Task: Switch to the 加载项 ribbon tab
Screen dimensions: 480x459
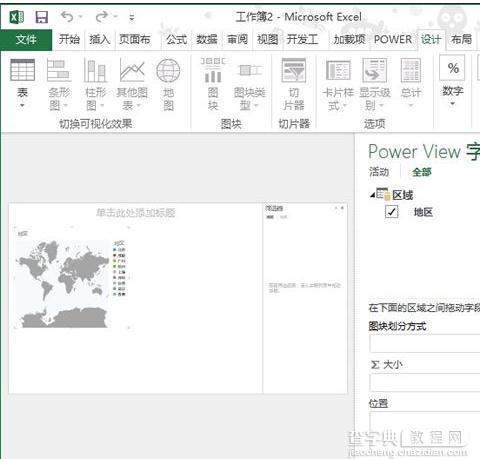Action: coord(349,40)
